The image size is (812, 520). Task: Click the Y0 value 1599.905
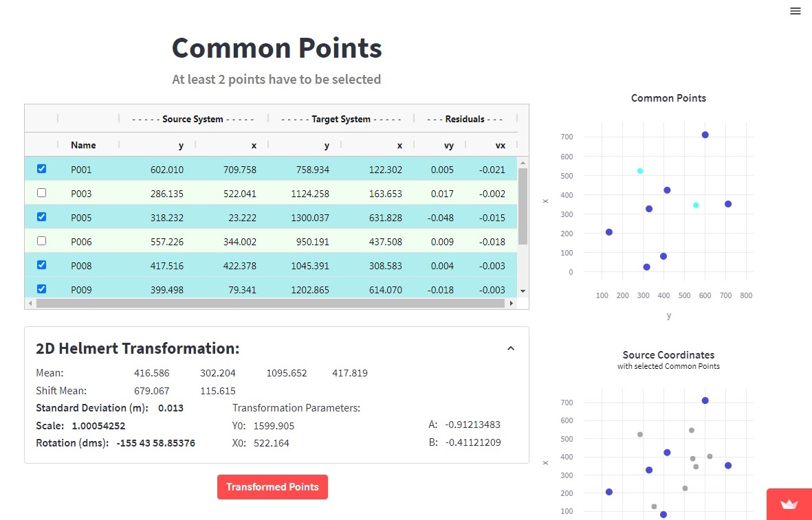coord(274,427)
